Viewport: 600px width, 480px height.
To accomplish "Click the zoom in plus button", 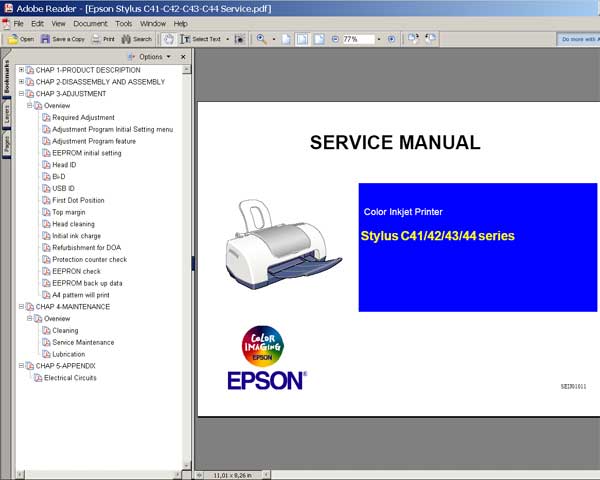I will (391, 39).
